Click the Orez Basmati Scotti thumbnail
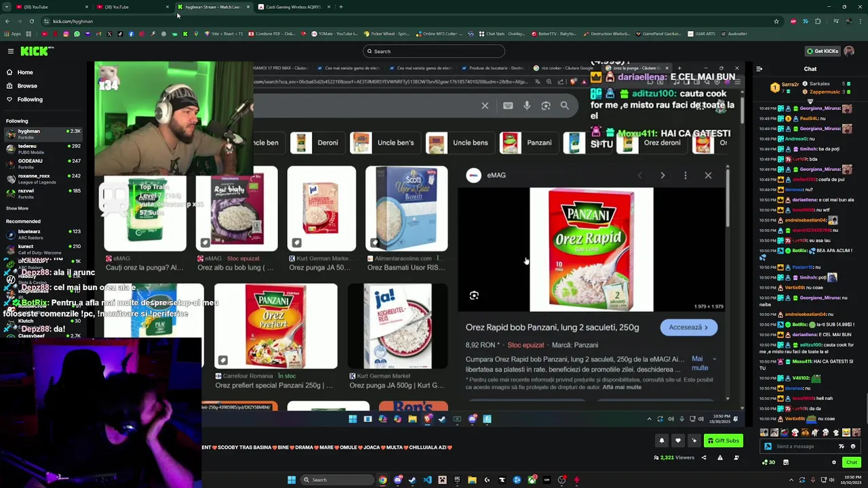This screenshot has height=488, width=868. (406, 209)
